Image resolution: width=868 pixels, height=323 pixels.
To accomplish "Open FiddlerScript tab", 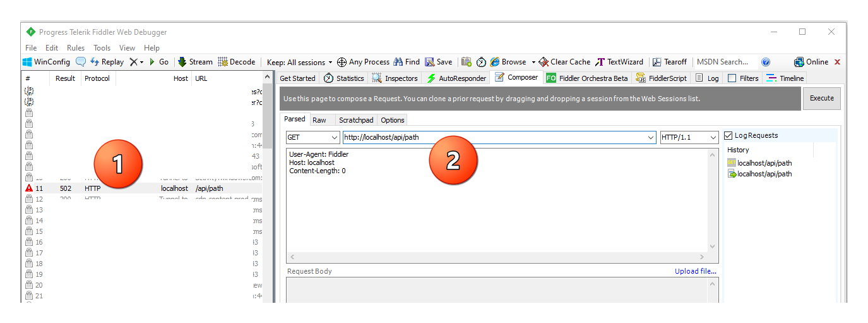I will pyautogui.click(x=662, y=78).
